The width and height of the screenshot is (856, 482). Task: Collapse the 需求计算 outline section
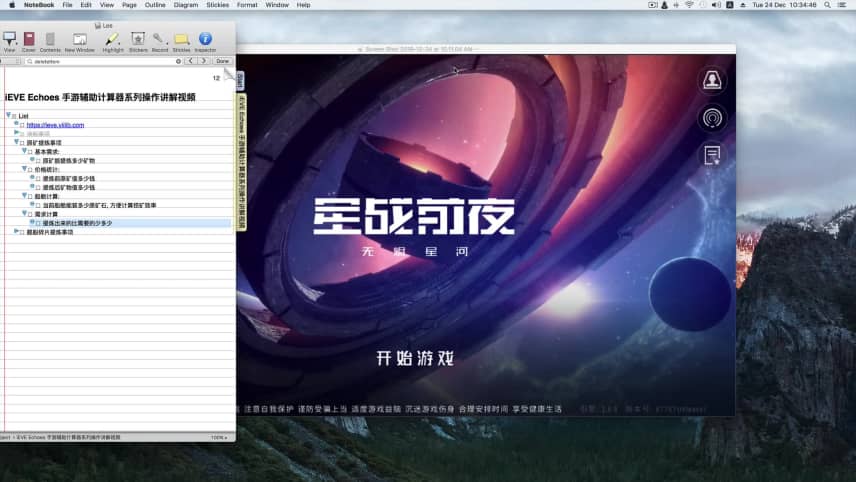[x=24, y=213]
